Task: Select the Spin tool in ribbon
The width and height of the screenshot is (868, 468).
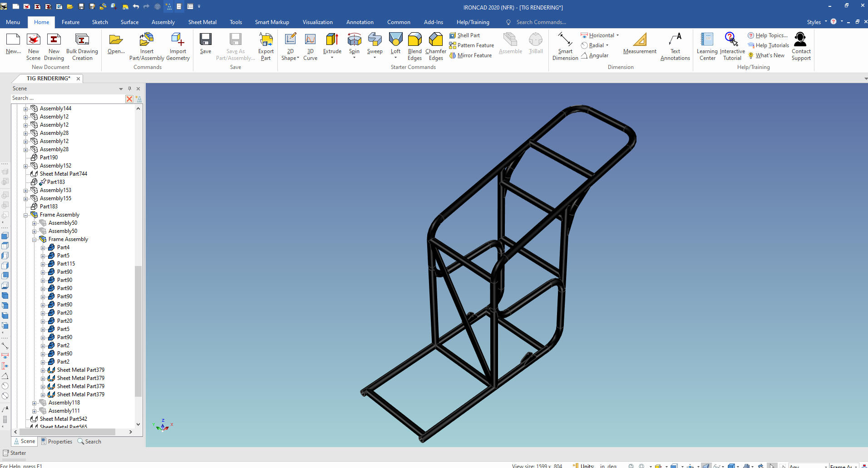Action: coord(354,40)
